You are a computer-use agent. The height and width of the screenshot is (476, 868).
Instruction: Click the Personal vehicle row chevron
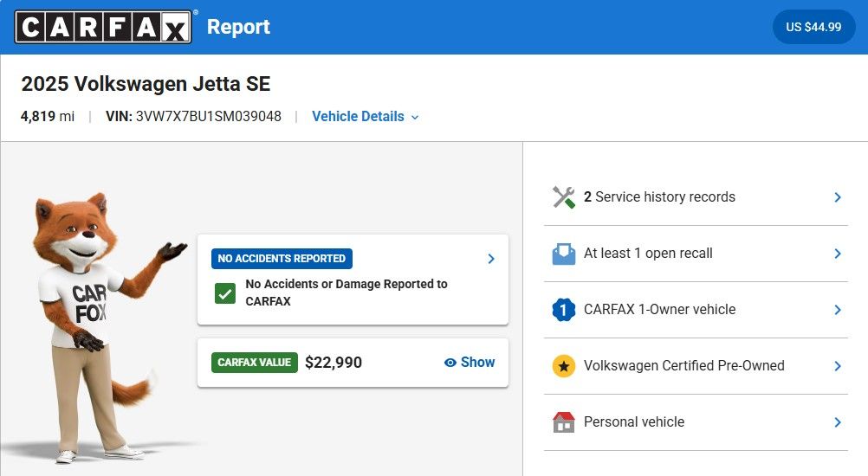(837, 422)
